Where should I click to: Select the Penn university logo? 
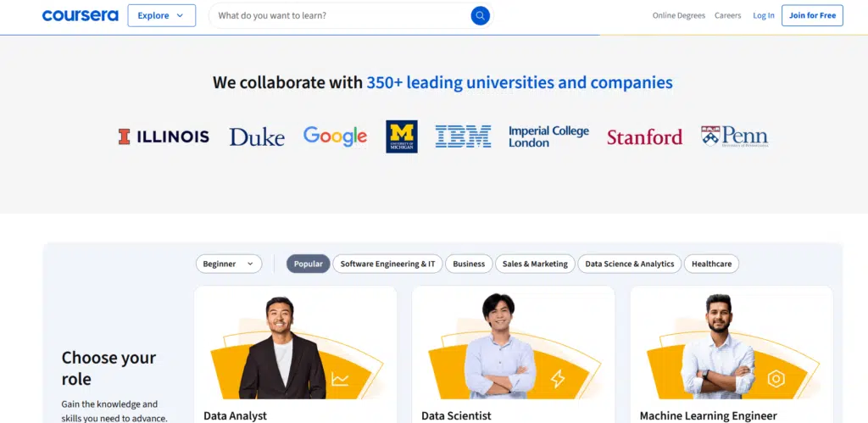point(734,136)
